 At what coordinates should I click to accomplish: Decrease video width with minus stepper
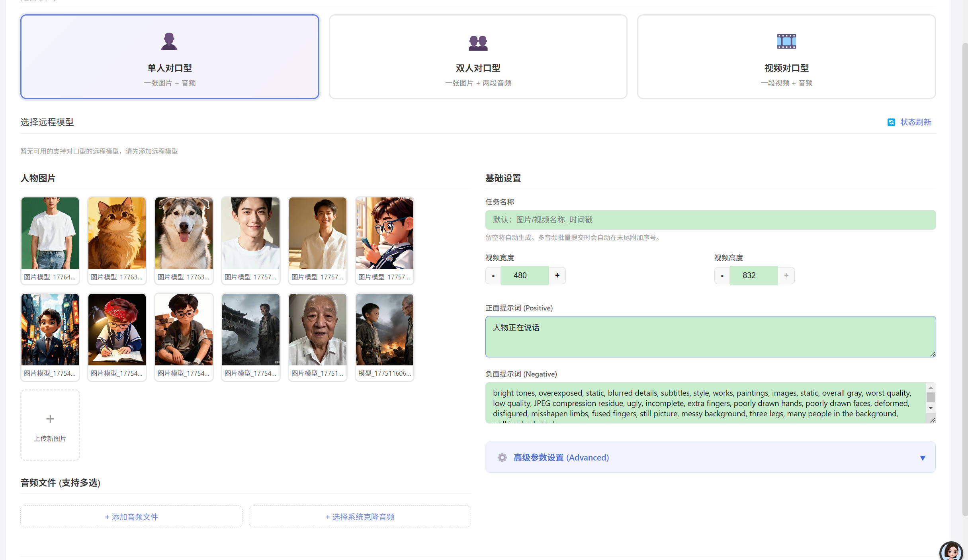(493, 275)
